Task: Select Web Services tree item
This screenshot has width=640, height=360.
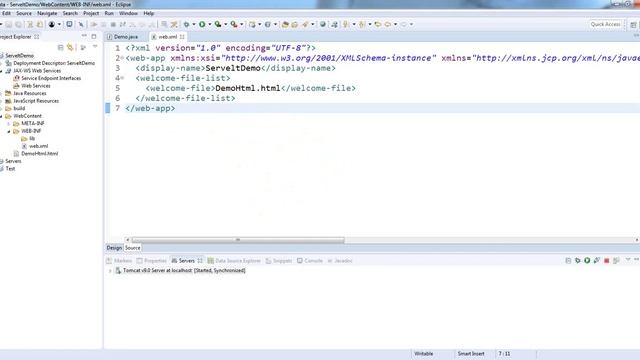Action: click(36, 86)
